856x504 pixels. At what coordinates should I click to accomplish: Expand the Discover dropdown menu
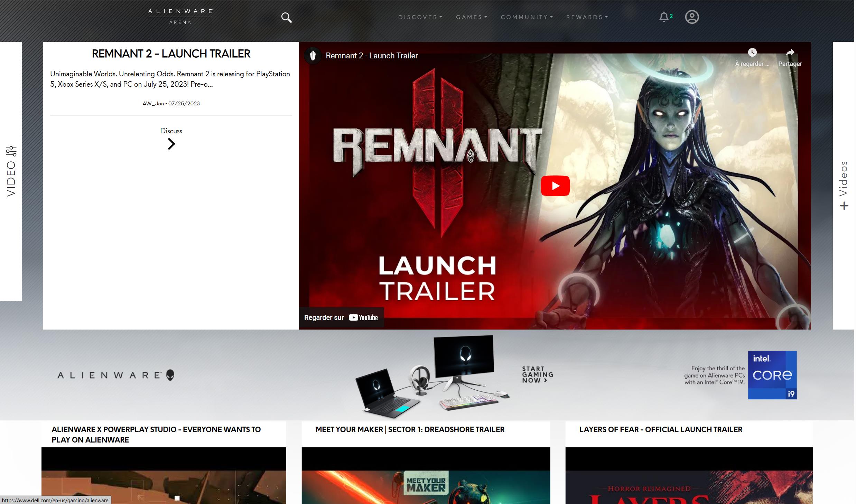420,17
